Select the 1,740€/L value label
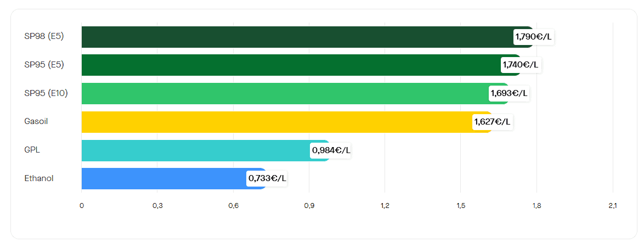The image size is (644, 242). click(x=521, y=65)
